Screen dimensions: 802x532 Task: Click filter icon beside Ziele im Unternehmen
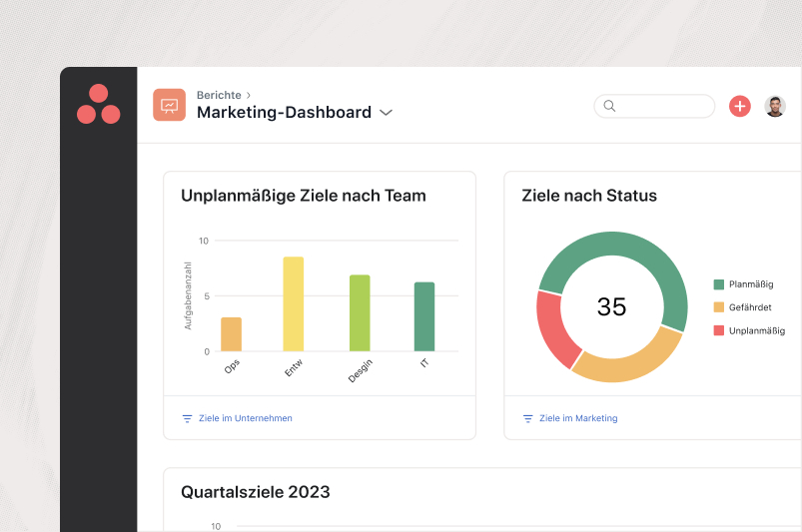[x=187, y=418]
